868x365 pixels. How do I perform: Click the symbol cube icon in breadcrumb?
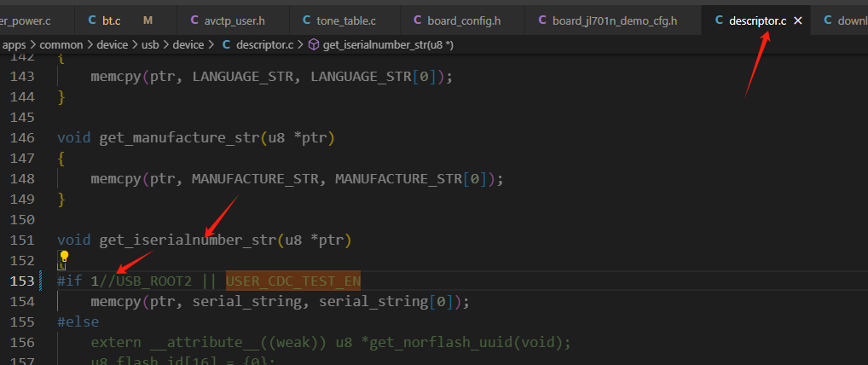313,45
